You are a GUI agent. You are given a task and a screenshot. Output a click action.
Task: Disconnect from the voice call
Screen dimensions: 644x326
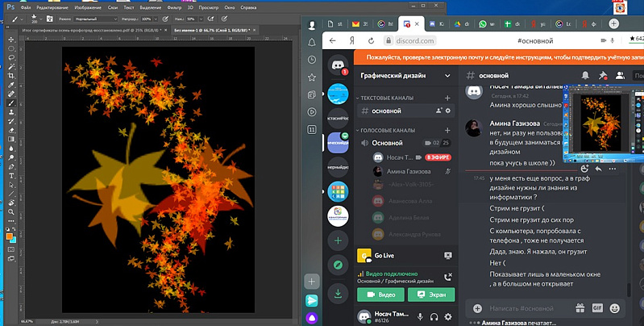[447, 277]
